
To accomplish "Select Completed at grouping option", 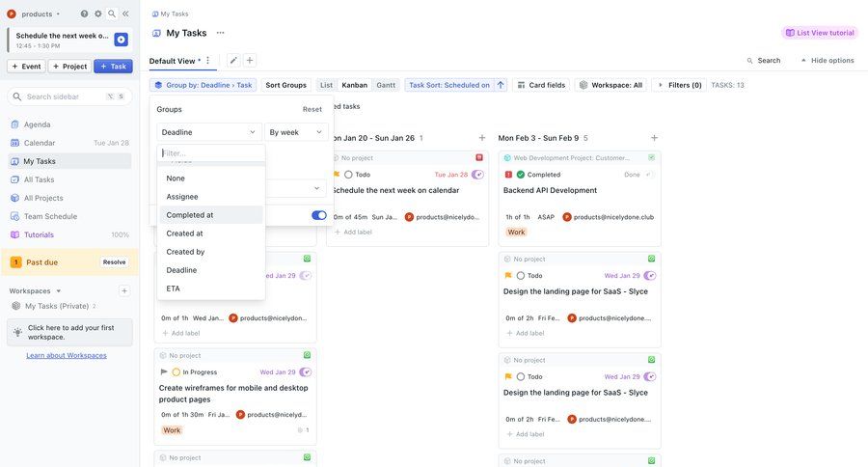I will (x=211, y=215).
